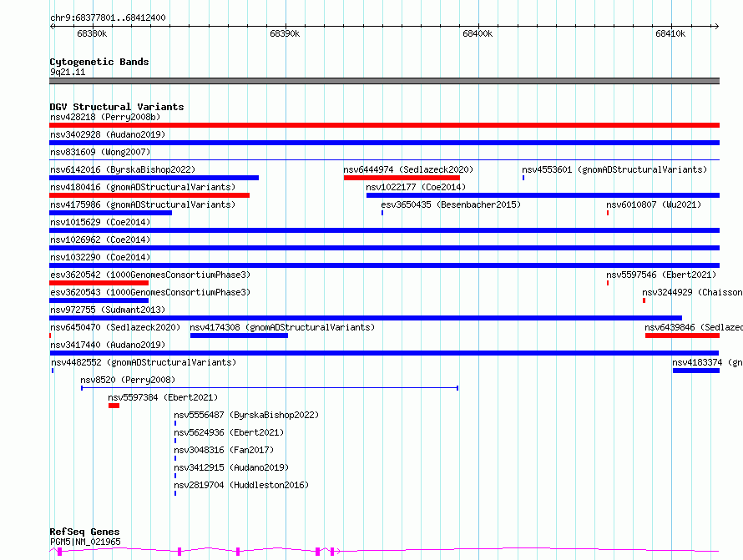Screen dimensions: 743x560
Task: Select nsv3048316 (Fan2017) variant label
Action: pyautogui.click(x=224, y=450)
